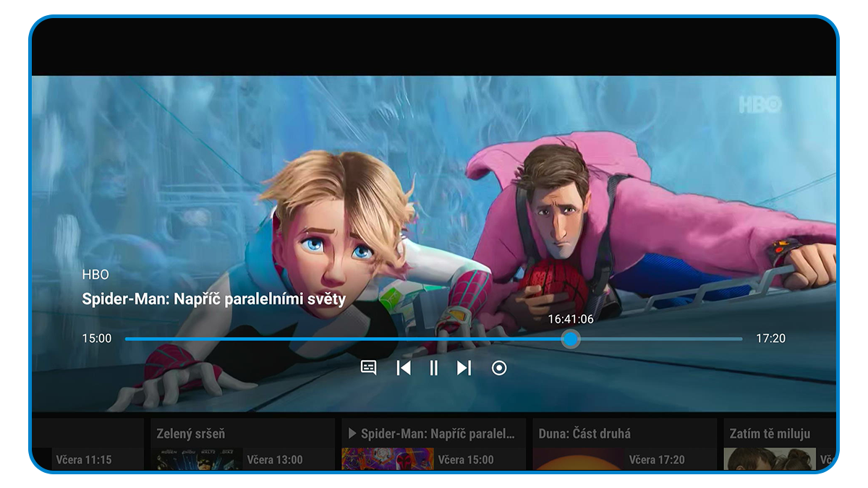
Task: Click the play triangle beside Spider-Man in the strip
Action: 352,434
